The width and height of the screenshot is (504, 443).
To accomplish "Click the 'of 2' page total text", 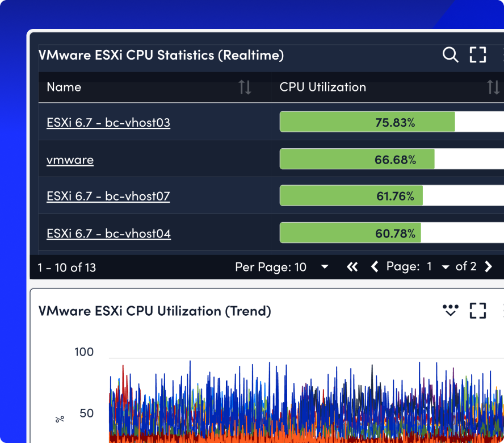I will tap(466, 266).
